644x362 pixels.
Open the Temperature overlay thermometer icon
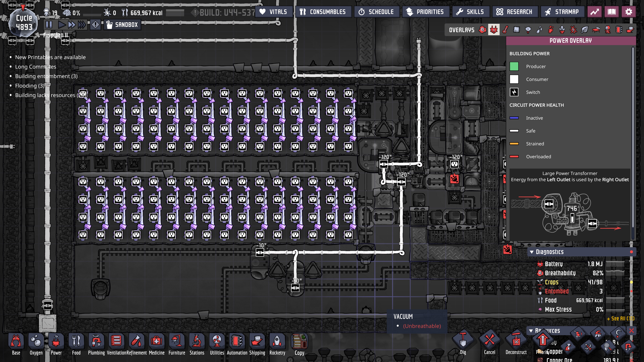click(505, 30)
